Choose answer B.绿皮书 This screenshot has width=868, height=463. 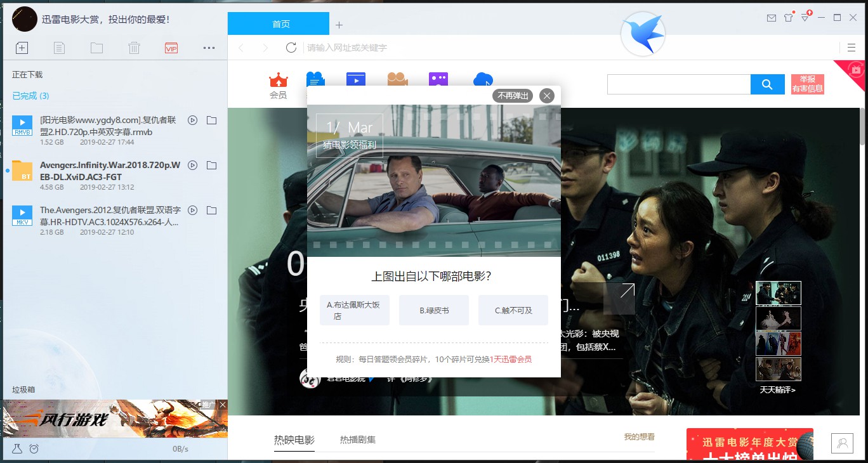click(x=434, y=310)
